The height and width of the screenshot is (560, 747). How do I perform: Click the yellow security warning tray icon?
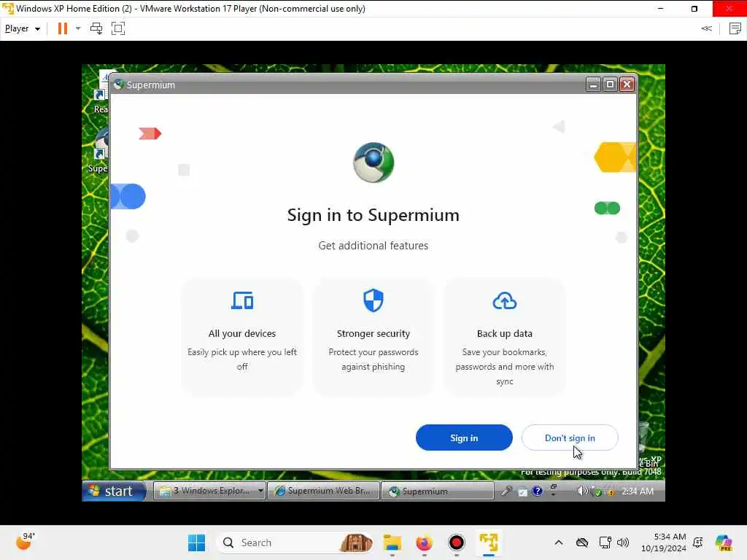pyautogui.click(x=610, y=491)
